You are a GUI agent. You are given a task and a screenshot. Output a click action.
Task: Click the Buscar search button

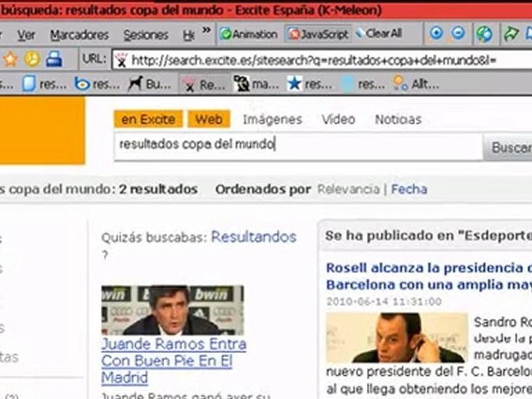point(508,147)
